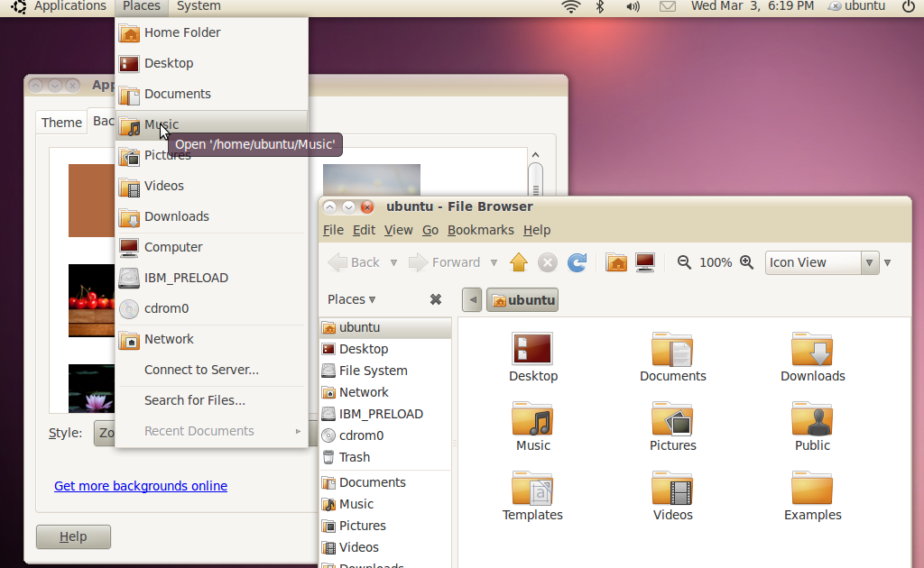Select Desktop in the Places menu
Viewport: 924px width, 568px height.
pos(211,63)
